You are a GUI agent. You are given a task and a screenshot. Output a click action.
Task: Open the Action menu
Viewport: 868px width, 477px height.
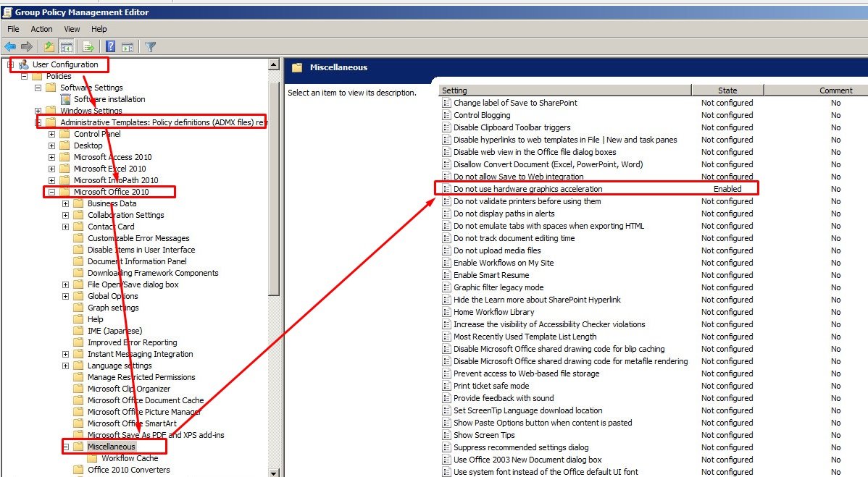[x=41, y=29]
